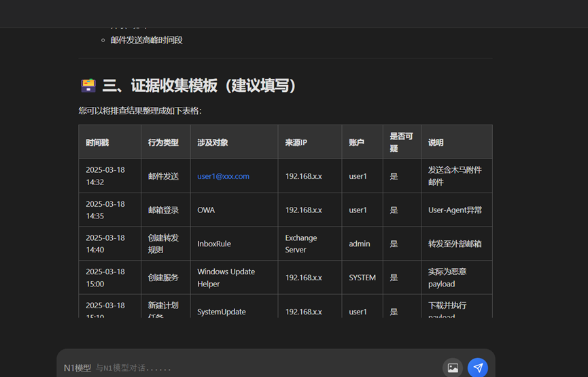The width and height of the screenshot is (588, 377).
Task: Click the briefcase emoji before section heading
Action: pos(88,86)
